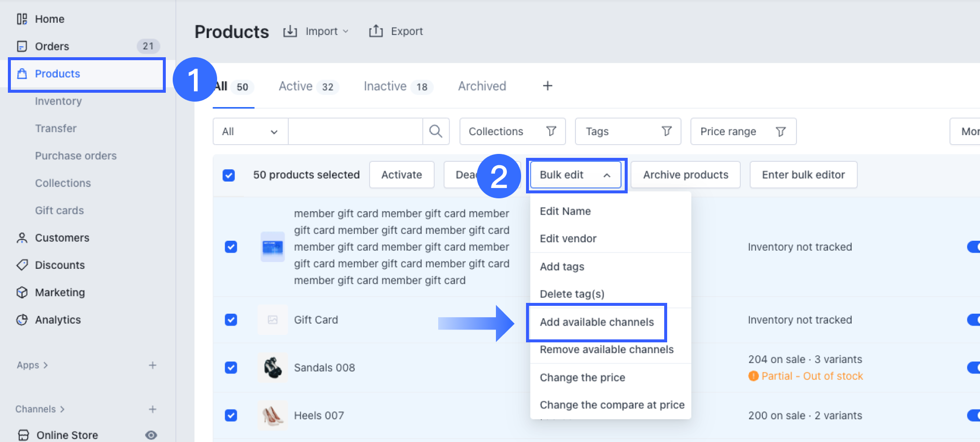The height and width of the screenshot is (442, 980).
Task: Uncheck the Sandals 008 checkbox
Action: tap(231, 368)
